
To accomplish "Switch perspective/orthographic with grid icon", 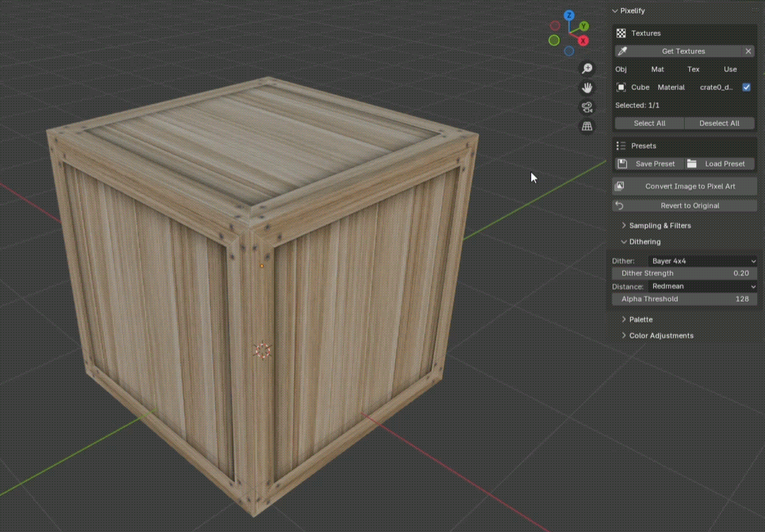I will tap(587, 127).
